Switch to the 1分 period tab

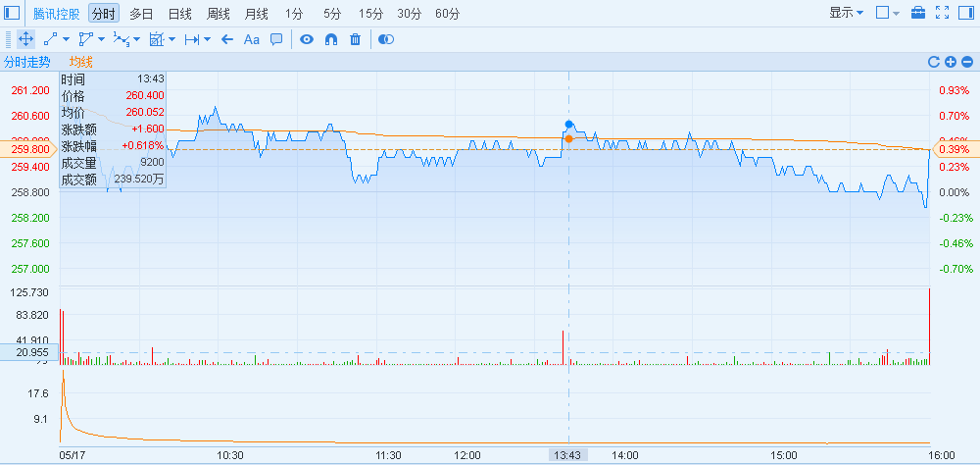(292, 14)
